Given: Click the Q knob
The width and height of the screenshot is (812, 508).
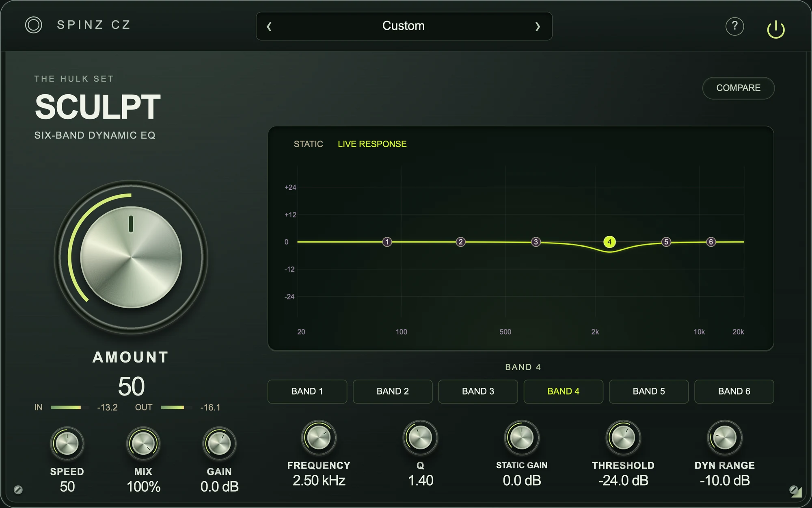Looking at the screenshot, I should coord(420,438).
